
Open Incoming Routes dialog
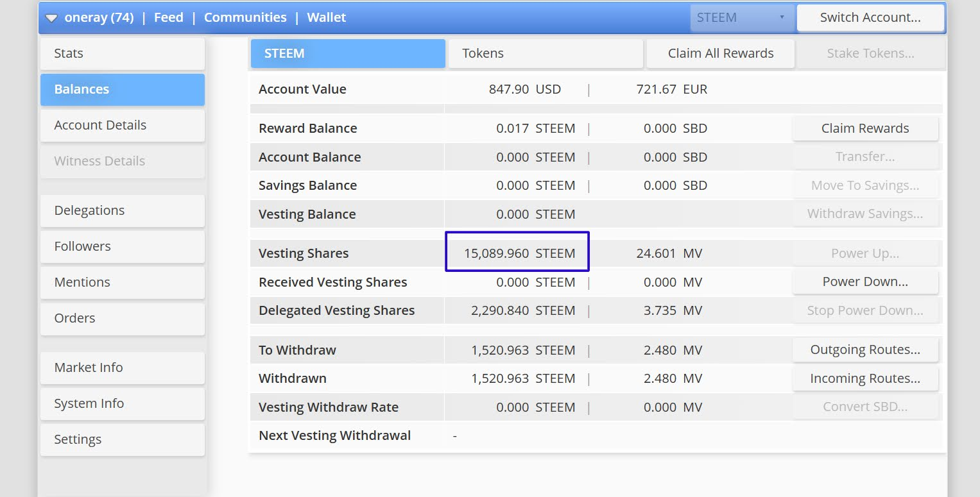tap(865, 378)
